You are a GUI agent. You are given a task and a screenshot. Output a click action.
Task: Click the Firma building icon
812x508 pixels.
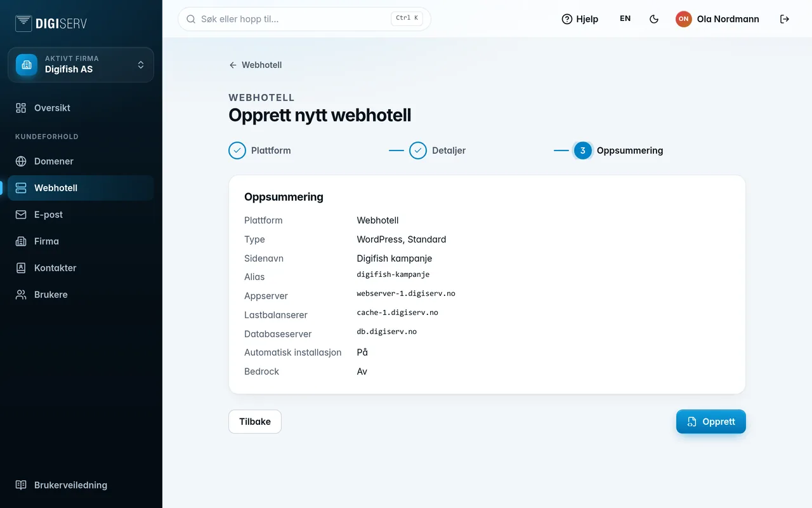tap(21, 241)
